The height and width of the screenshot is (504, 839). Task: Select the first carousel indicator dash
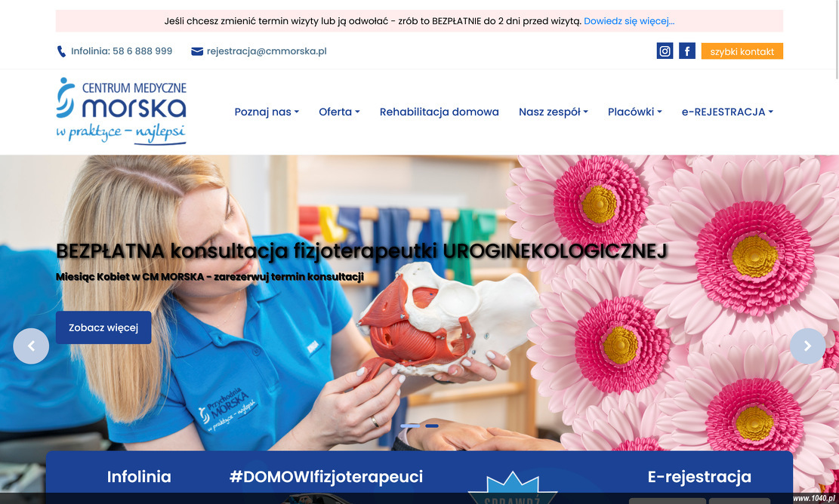[x=410, y=426]
